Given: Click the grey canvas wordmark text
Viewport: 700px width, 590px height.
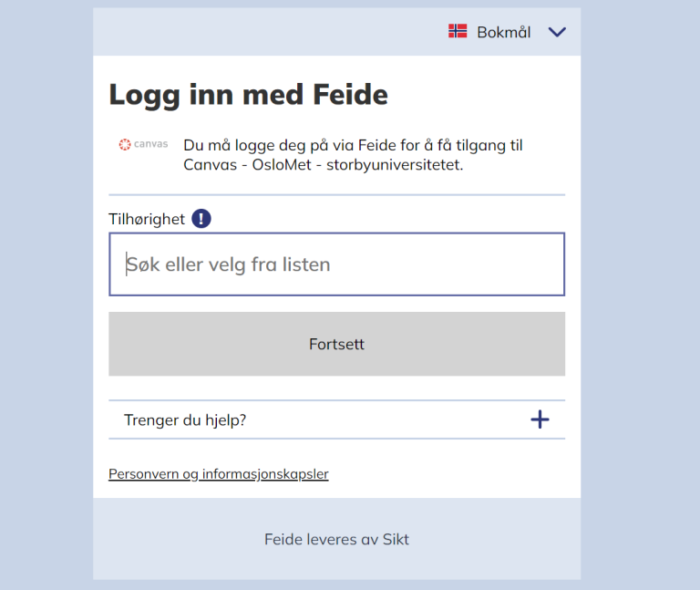Looking at the screenshot, I should (151, 144).
